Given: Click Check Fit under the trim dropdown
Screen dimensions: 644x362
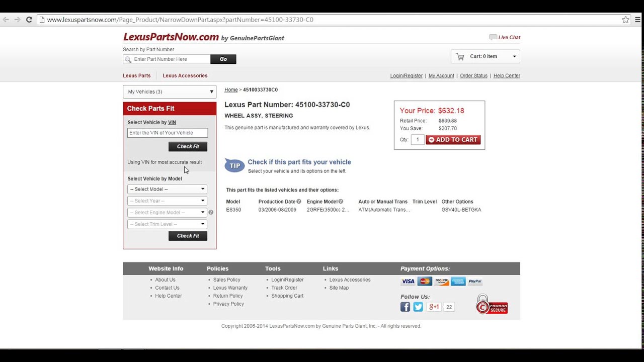Looking at the screenshot, I should [188, 236].
